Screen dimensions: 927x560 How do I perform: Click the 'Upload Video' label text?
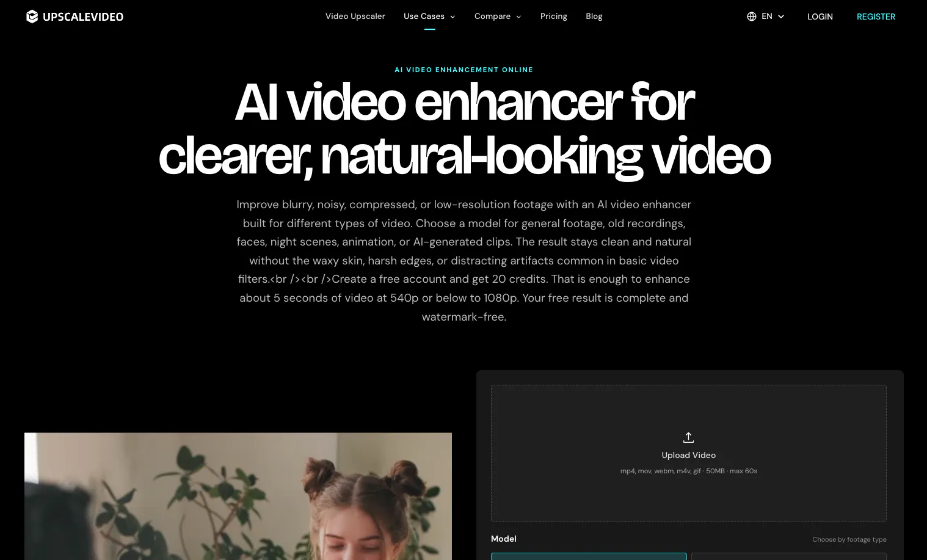click(x=689, y=455)
